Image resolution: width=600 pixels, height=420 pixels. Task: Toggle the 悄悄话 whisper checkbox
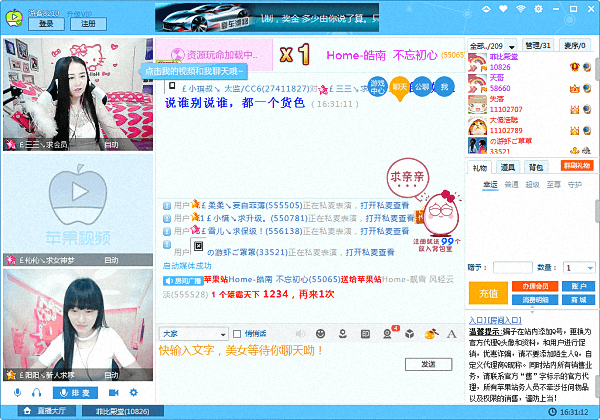click(x=237, y=333)
